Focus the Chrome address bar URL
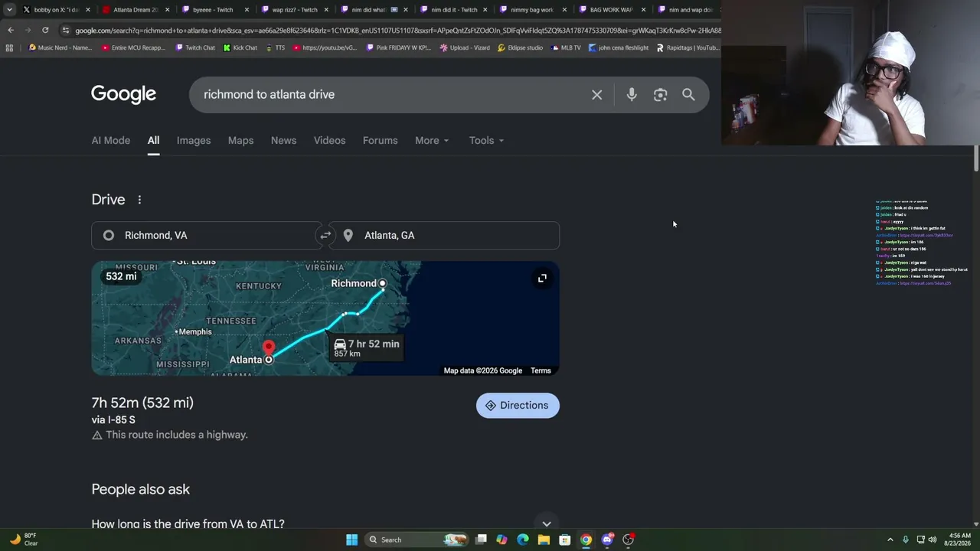Viewport: 980px width, 551px height. [398, 31]
